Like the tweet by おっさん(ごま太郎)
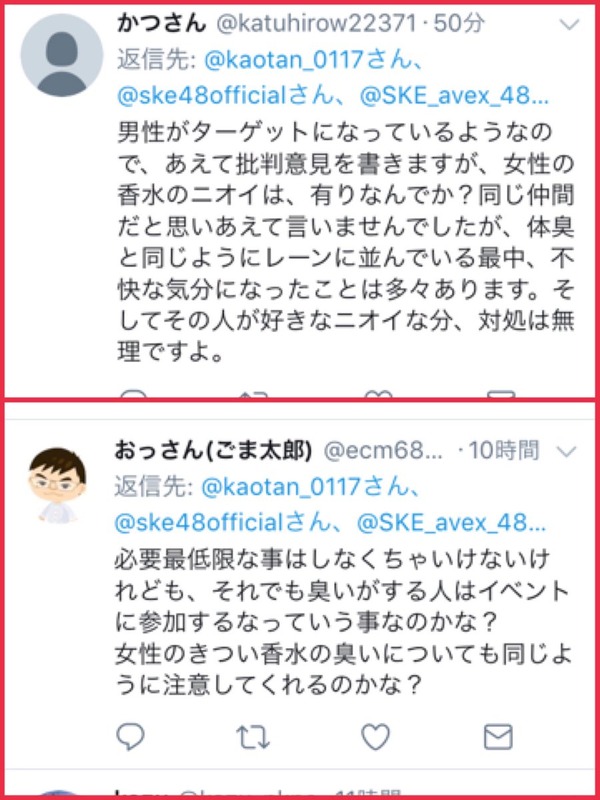Viewport: 600px width, 800px height. coord(376,737)
